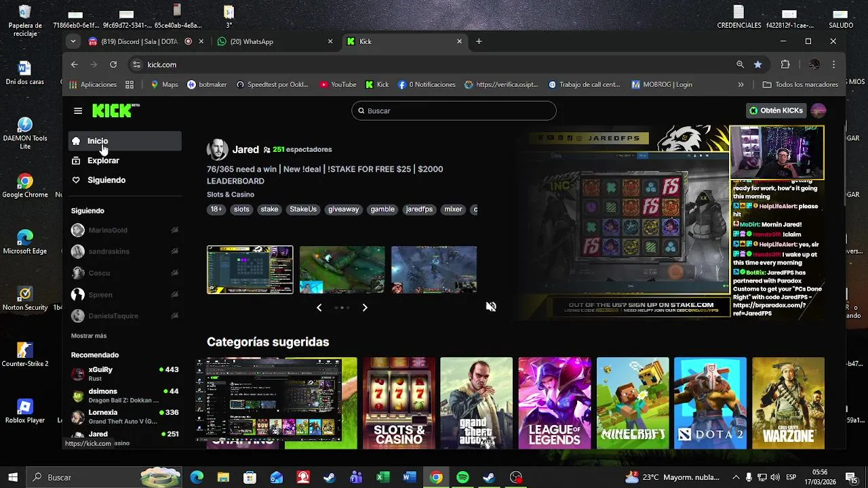Select the third carousel stream thumbnail
Screen dimensions: 868x488
[434, 270]
